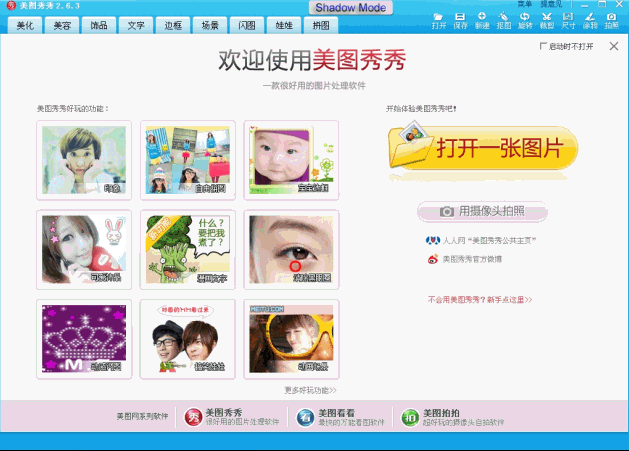The height and width of the screenshot is (451, 629).
Task: Go to the 娃娃 tab
Action: (x=284, y=25)
